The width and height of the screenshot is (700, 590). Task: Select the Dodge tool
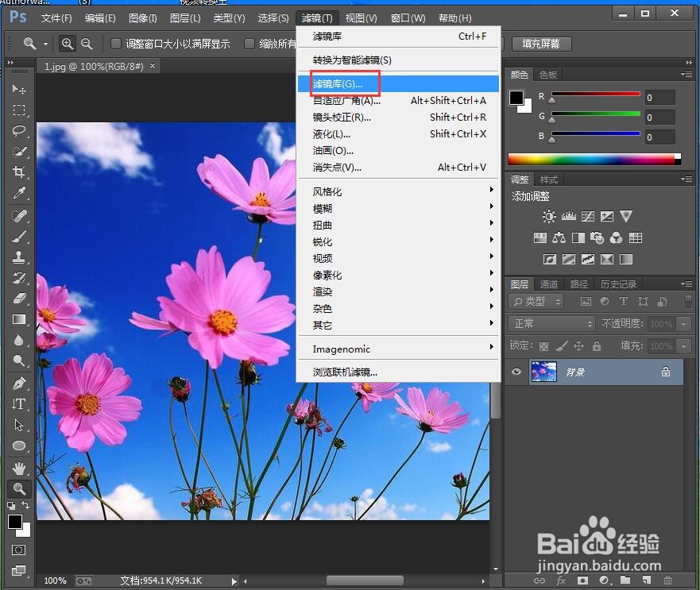pos(19,361)
